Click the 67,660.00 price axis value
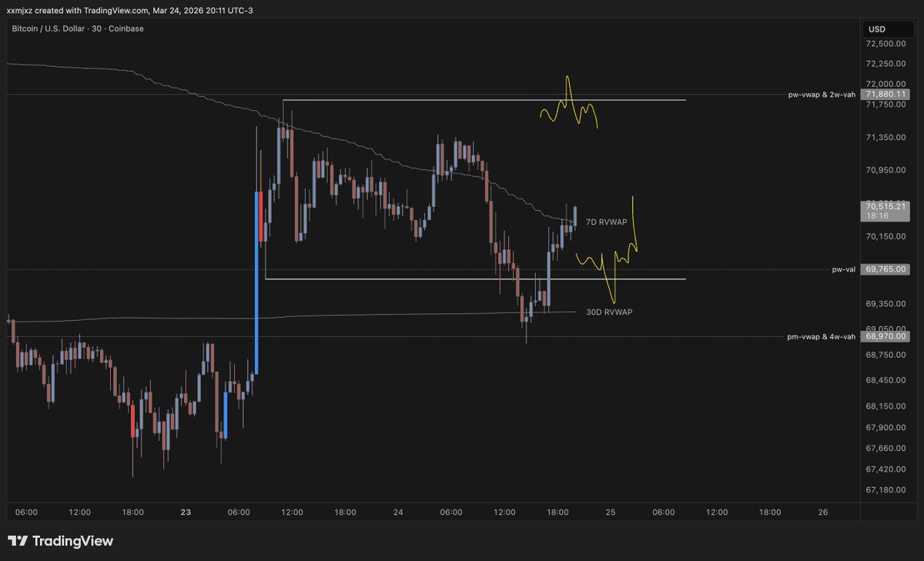 [885, 448]
